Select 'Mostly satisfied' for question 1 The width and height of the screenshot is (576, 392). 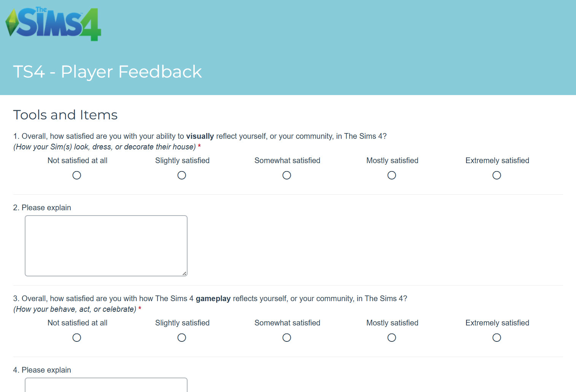point(392,175)
